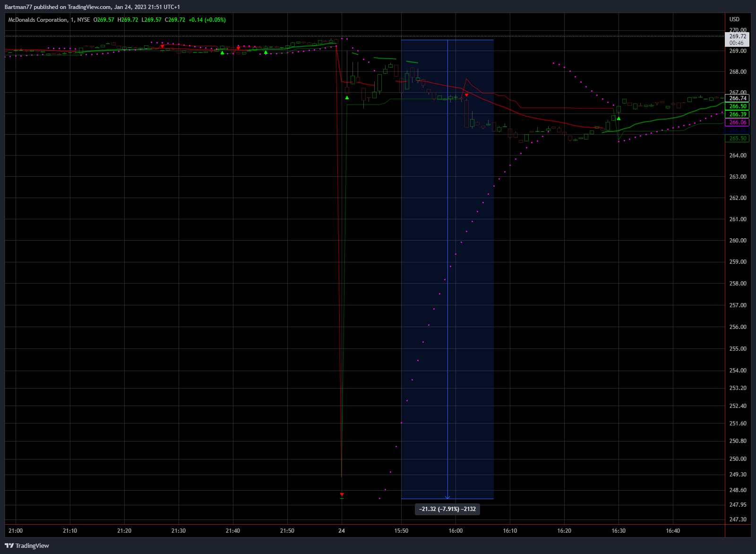Click the green buy arrow just after the 24 date line
The height and width of the screenshot is (554, 756).
point(347,98)
